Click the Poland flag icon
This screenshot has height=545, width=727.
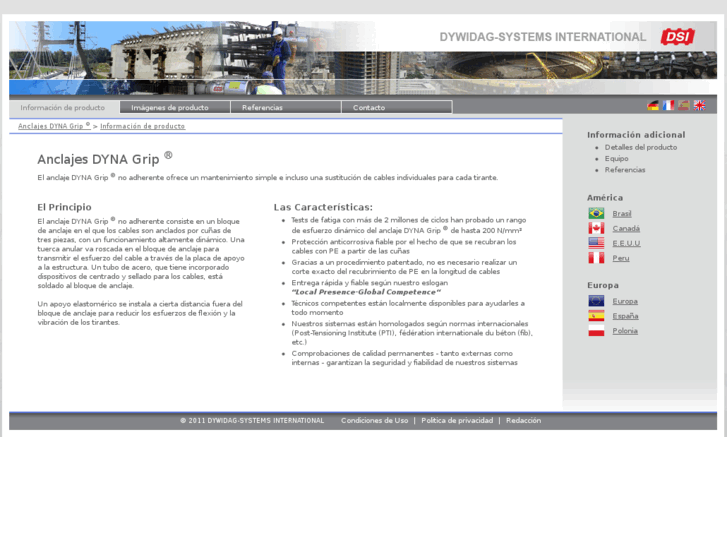[596, 331]
